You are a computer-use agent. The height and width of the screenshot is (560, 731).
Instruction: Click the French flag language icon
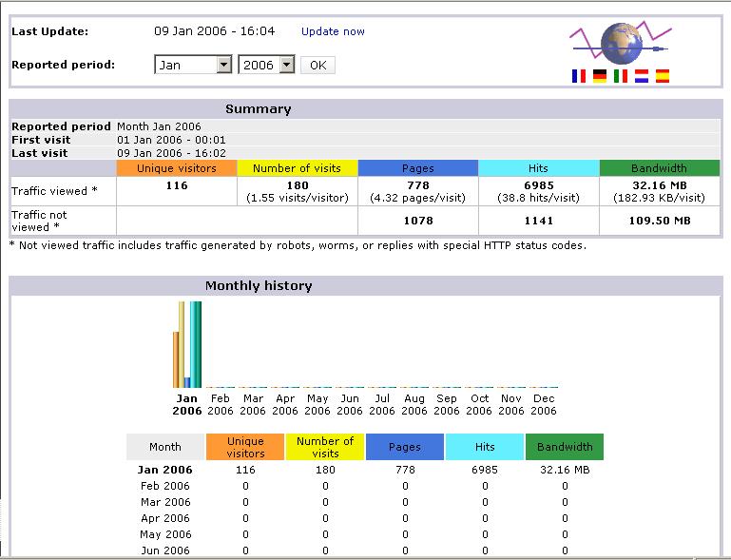click(x=579, y=76)
